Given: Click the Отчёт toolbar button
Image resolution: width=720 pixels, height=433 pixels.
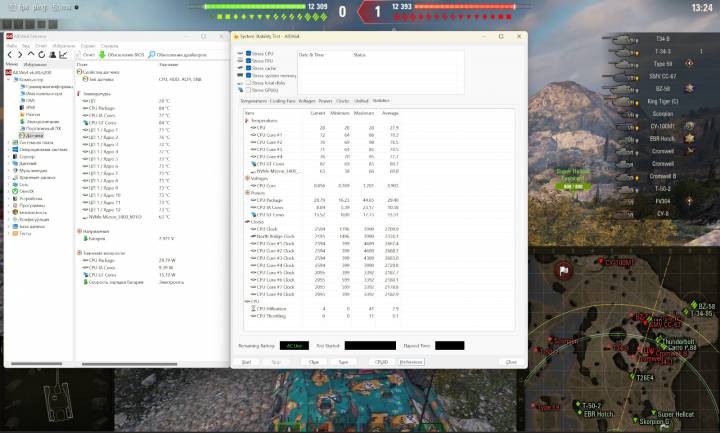Looking at the screenshot, I should click(x=85, y=55).
